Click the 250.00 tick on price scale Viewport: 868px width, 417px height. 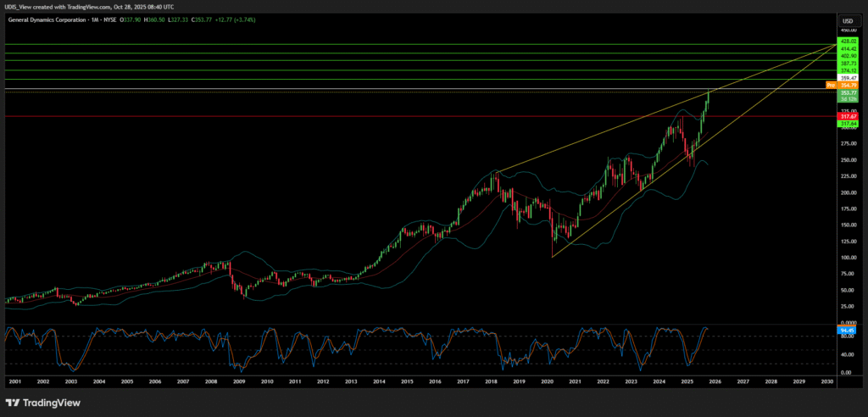(x=848, y=159)
